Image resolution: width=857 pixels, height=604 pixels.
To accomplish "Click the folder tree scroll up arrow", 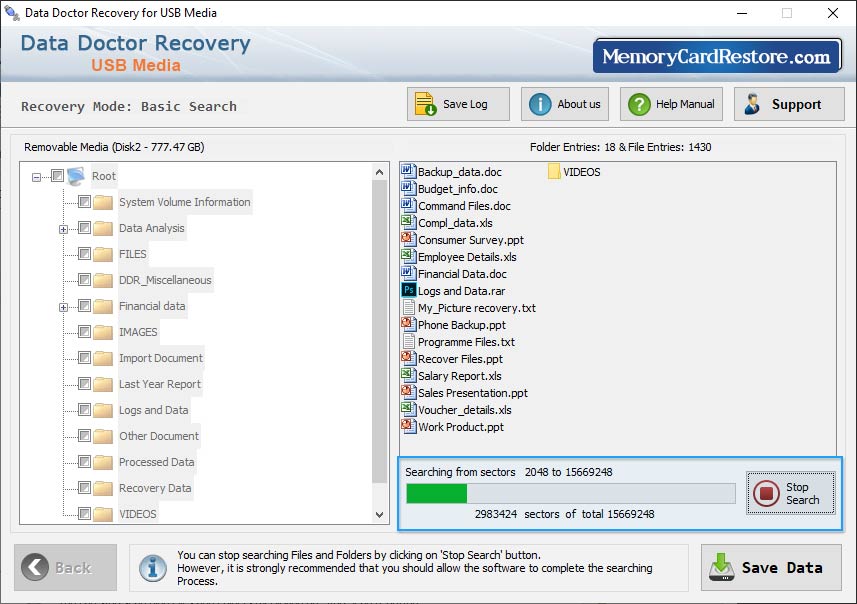I will 379,172.
